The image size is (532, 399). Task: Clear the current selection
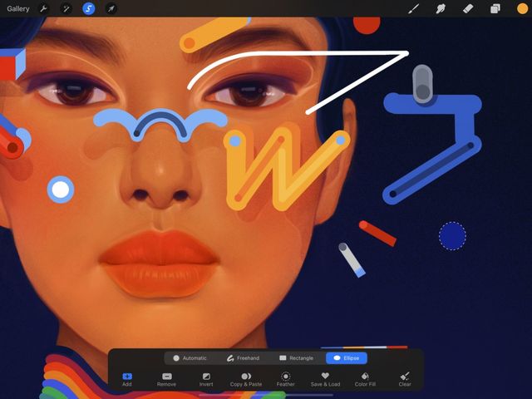(405, 379)
